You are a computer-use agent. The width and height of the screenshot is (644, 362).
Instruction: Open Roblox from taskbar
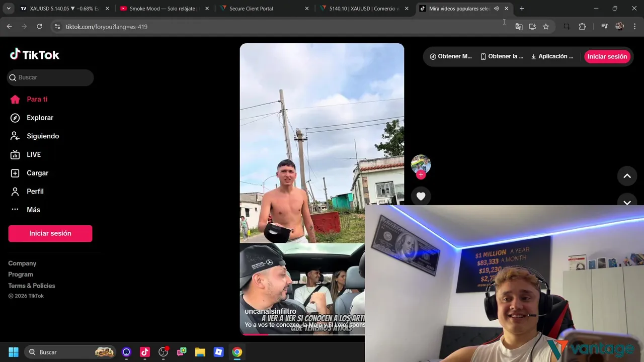pos(218,352)
